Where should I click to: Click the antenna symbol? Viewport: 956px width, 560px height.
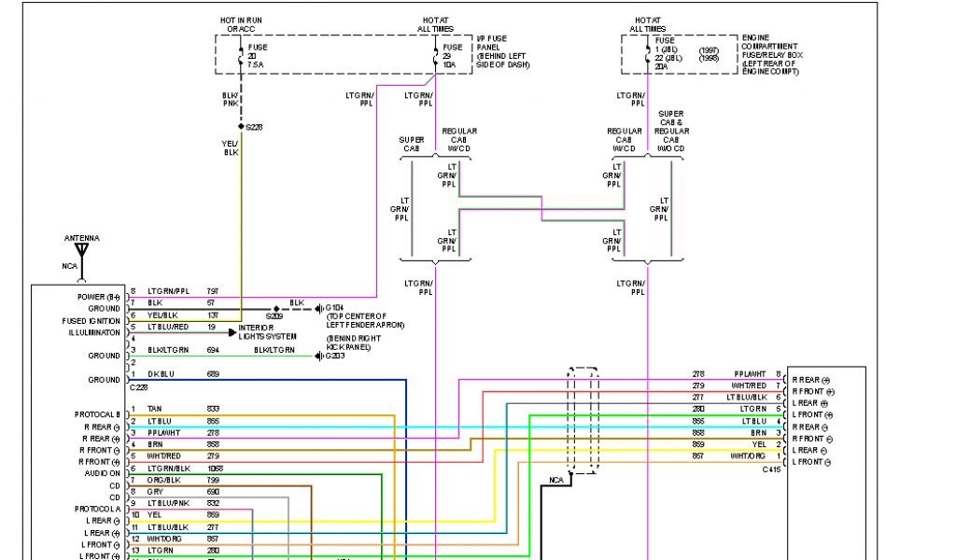coord(81,252)
